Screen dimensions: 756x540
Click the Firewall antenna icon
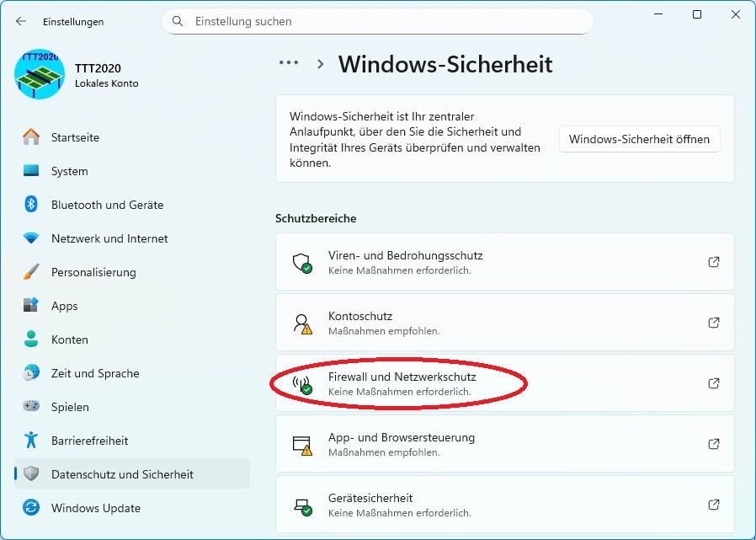pyautogui.click(x=302, y=385)
